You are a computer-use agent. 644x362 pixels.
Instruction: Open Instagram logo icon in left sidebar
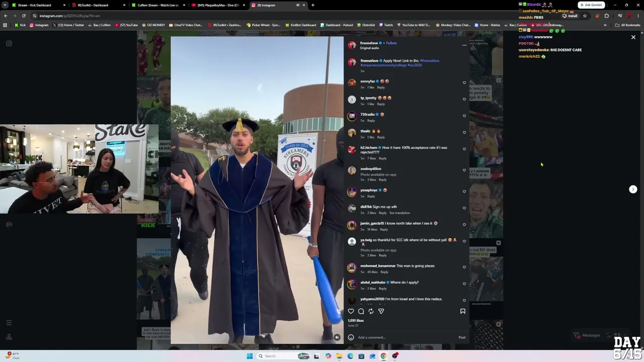point(9,44)
